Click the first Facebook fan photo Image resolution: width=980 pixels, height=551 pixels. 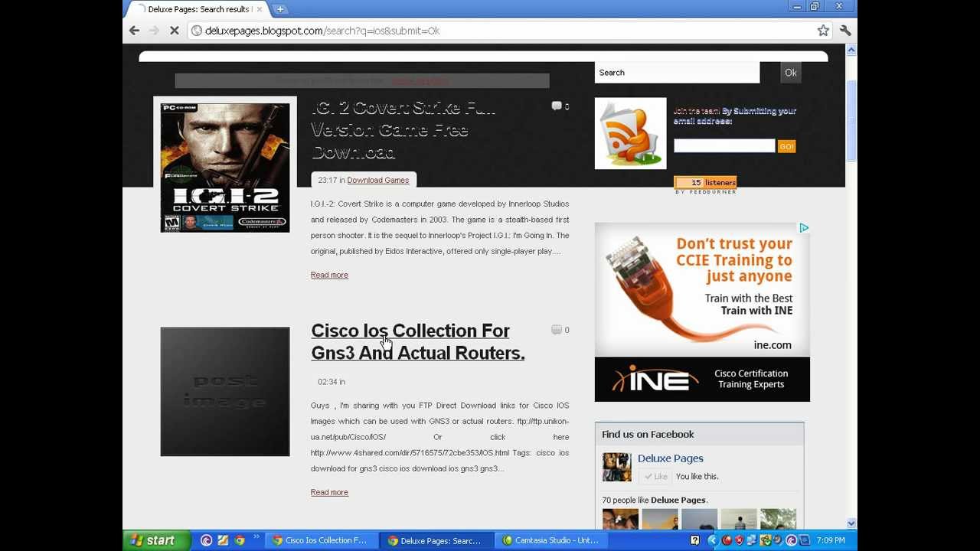pos(620,519)
